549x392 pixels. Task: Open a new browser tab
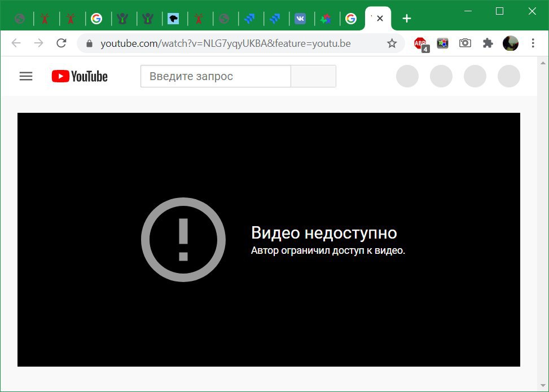(406, 19)
